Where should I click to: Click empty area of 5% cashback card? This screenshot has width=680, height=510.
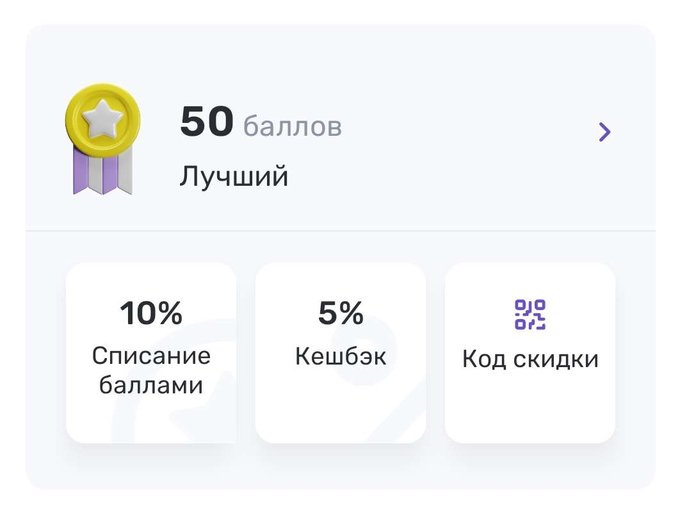tap(340, 408)
